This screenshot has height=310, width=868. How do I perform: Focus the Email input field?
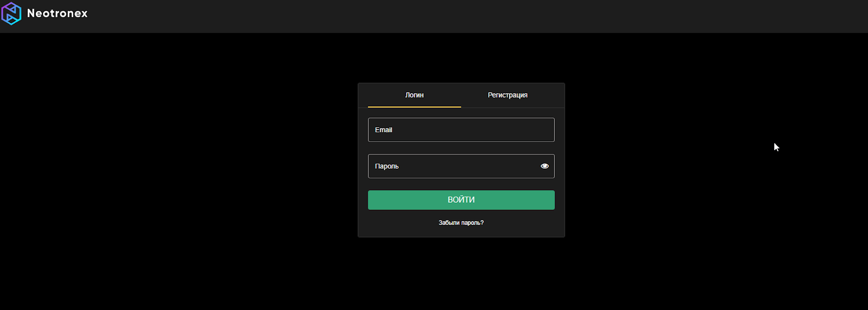(x=461, y=130)
